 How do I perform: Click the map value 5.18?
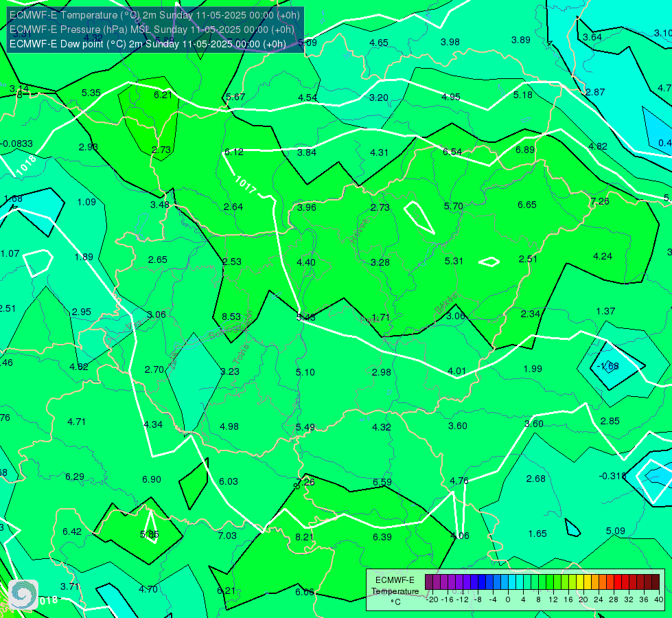pos(523,95)
